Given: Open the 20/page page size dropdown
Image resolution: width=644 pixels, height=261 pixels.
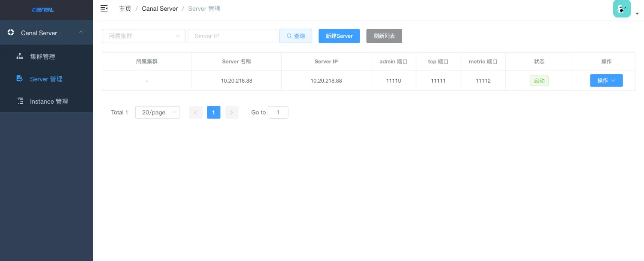Looking at the screenshot, I should pyautogui.click(x=158, y=112).
